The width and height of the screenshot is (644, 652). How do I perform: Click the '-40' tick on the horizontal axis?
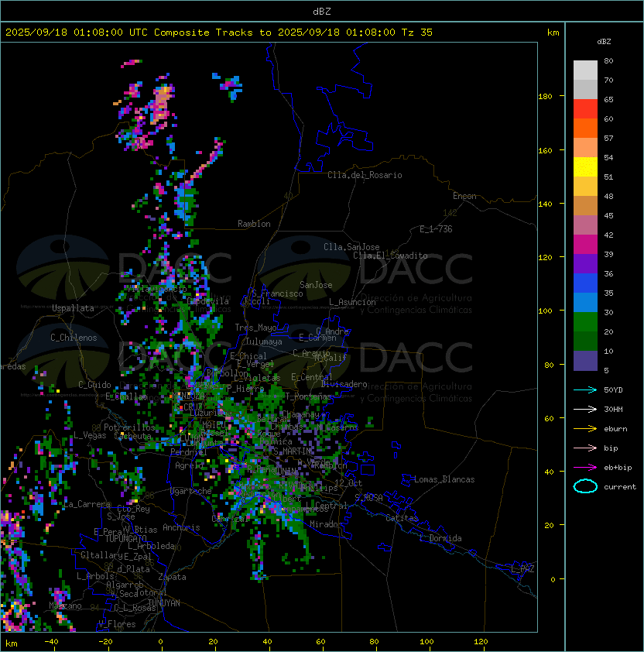51,642
